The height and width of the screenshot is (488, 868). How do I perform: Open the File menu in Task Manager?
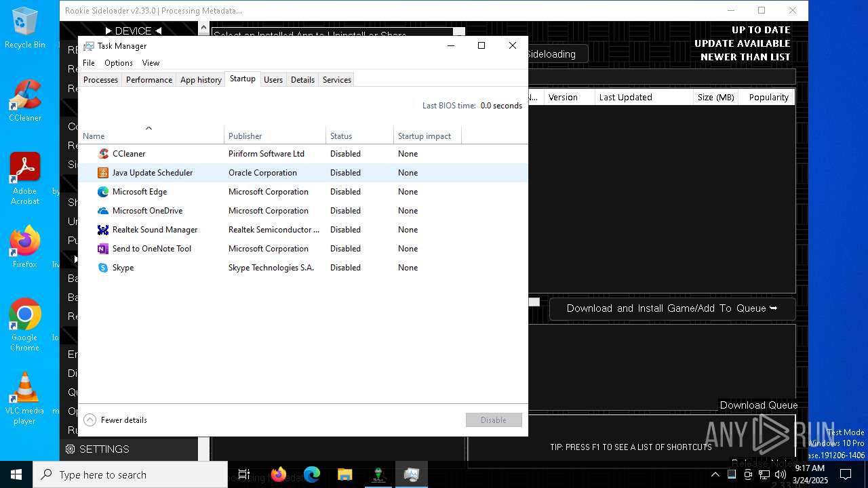[89, 63]
